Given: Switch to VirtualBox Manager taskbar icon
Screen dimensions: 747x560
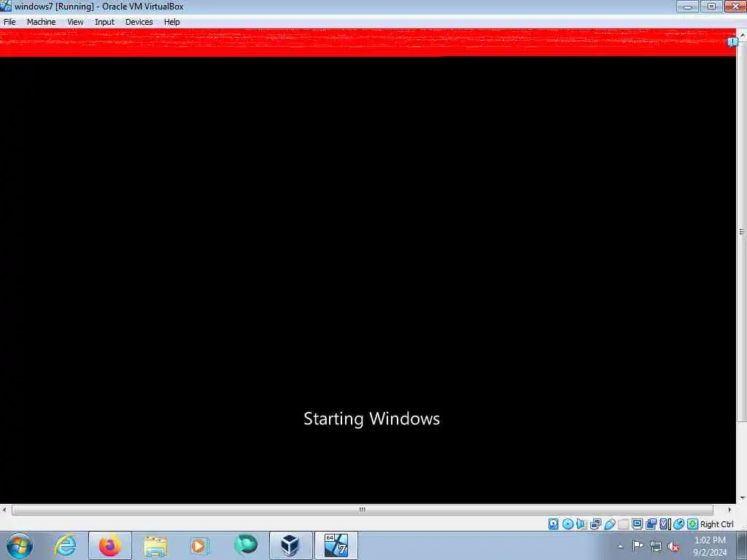Looking at the screenshot, I should click(x=290, y=545).
